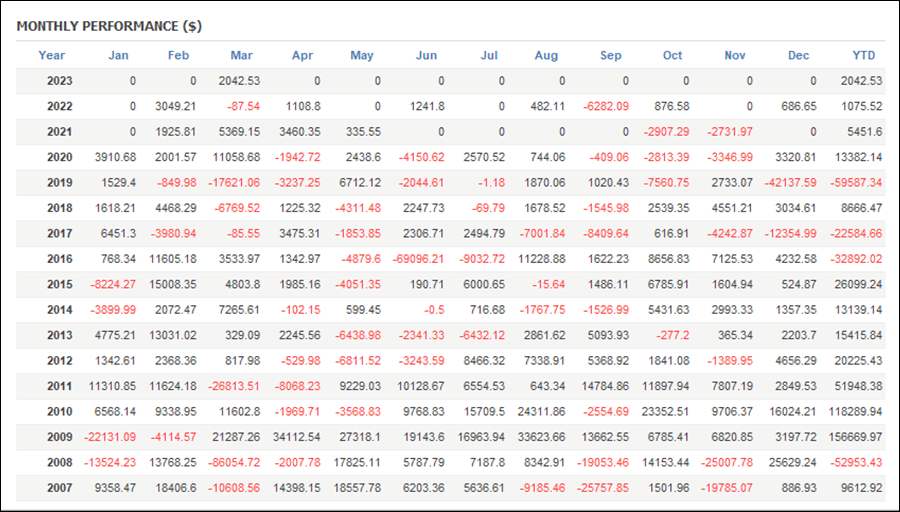Click the Jun column header

tap(426, 56)
